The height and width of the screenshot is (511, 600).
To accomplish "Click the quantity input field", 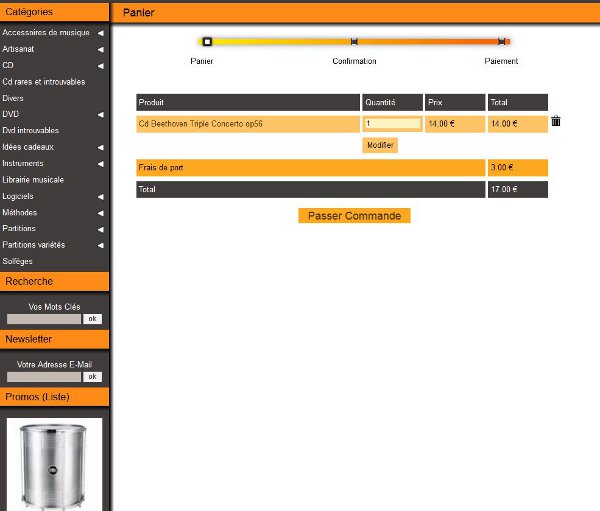I will 392,124.
